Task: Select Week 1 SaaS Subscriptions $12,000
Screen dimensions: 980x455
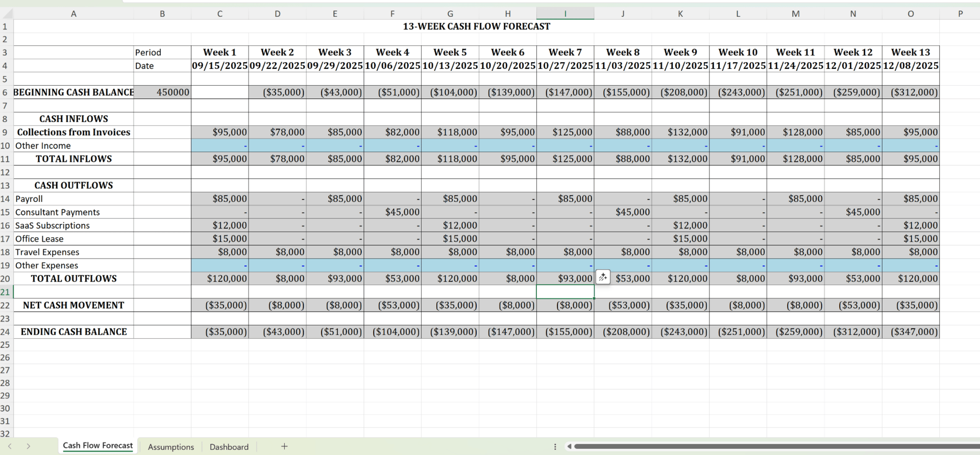Action: (x=220, y=225)
